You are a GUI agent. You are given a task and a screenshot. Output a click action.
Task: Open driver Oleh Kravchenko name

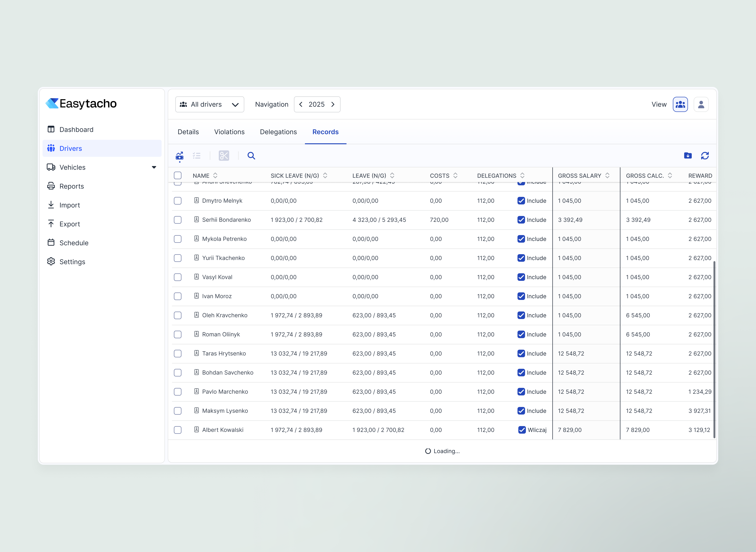[225, 315]
